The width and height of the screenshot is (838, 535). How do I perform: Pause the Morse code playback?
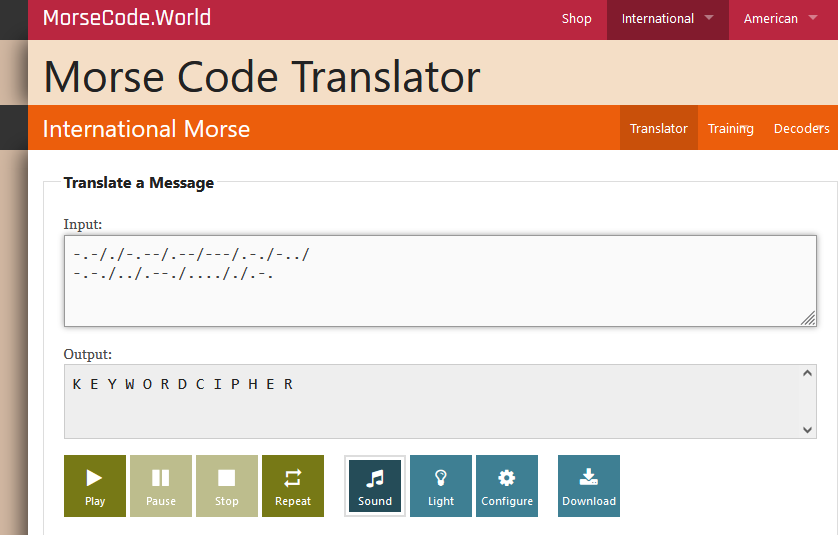click(x=161, y=486)
